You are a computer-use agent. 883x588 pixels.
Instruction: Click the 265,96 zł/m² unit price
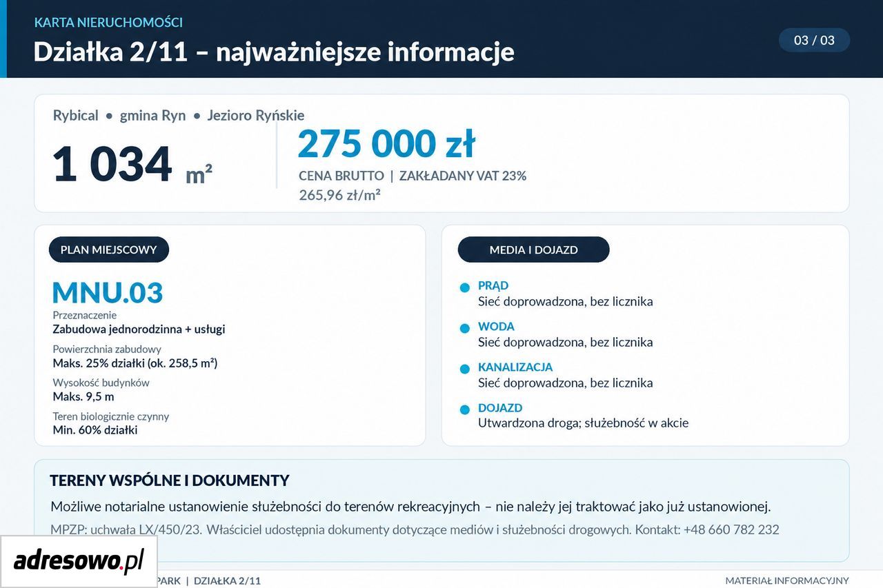pos(339,195)
